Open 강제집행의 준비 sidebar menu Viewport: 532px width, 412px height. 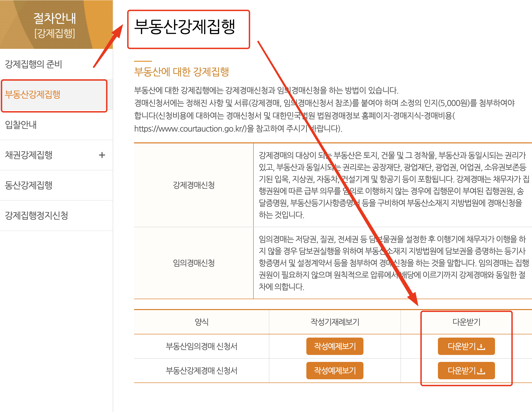point(34,64)
